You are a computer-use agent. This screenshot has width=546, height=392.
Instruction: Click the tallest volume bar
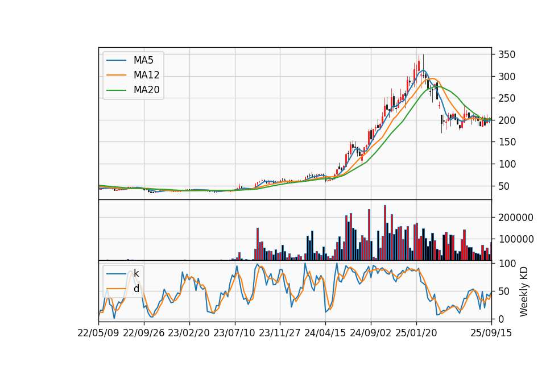click(385, 233)
